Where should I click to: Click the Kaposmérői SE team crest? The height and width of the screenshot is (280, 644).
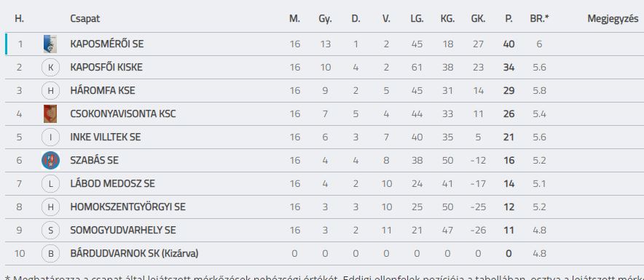pos(50,44)
